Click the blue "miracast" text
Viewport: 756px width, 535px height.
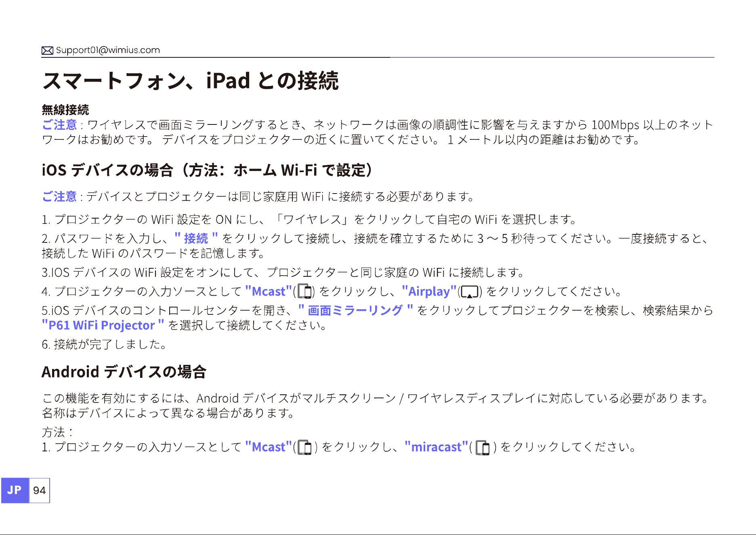click(x=436, y=447)
